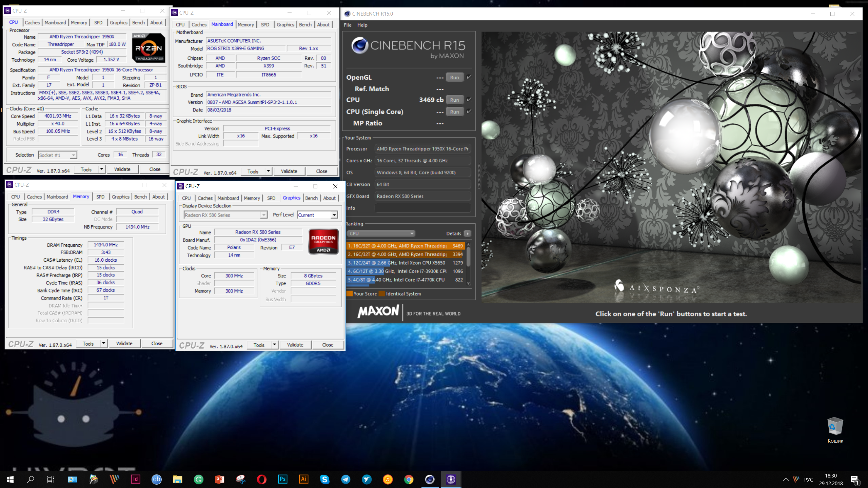
Task: Open Bench tab in Memory CPU-Z window
Action: (x=140, y=197)
